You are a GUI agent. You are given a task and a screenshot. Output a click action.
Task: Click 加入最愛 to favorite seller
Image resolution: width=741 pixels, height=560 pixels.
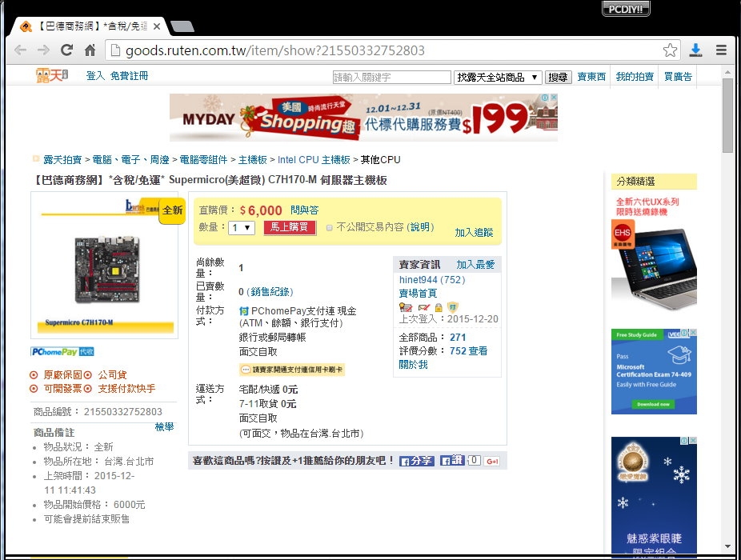pyautogui.click(x=475, y=265)
